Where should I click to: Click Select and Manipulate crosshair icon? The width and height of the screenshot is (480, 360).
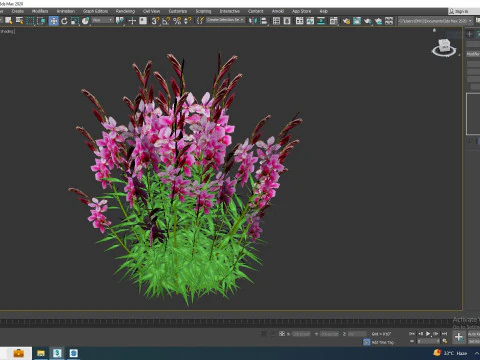click(x=132, y=21)
